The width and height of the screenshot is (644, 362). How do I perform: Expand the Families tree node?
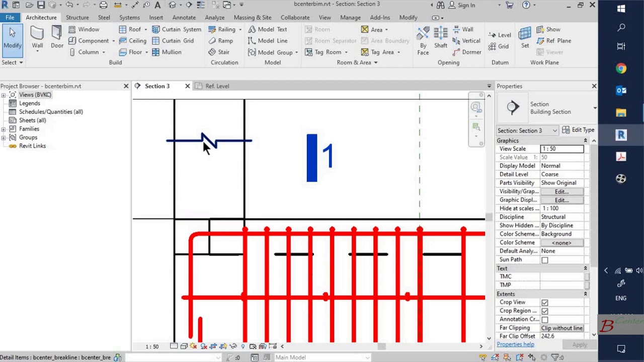[4, 129]
